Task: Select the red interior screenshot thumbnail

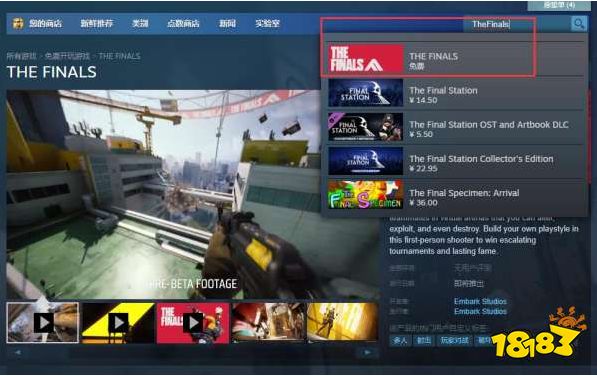Action: pyautogui.click(x=268, y=322)
